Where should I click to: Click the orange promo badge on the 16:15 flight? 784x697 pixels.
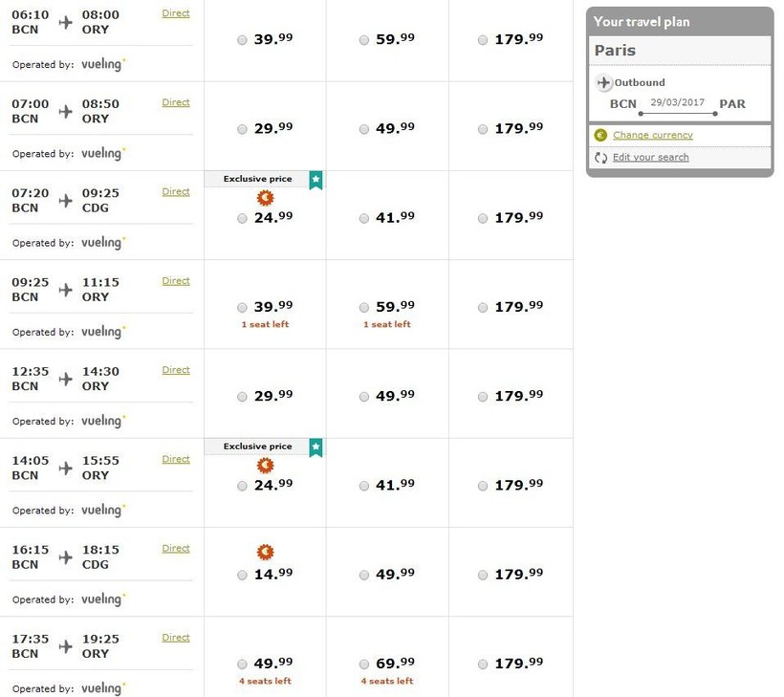[266, 553]
